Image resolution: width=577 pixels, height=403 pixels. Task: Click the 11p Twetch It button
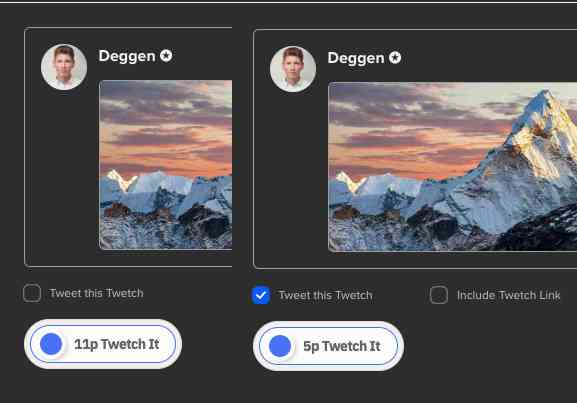click(103, 344)
